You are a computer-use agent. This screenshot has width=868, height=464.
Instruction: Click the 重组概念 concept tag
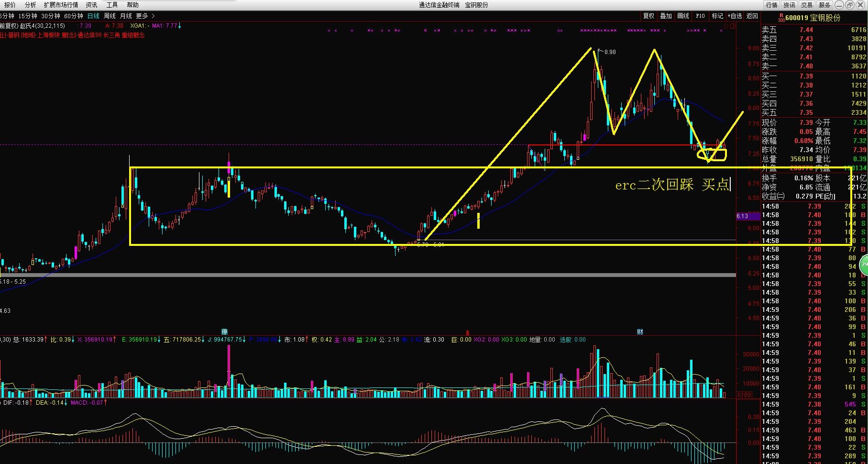[133, 35]
